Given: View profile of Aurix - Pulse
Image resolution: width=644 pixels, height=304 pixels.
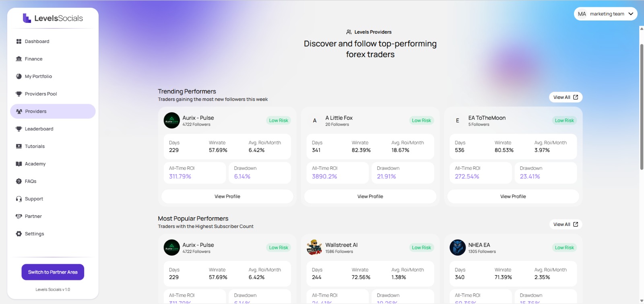Looking at the screenshot, I should (227, 197).
